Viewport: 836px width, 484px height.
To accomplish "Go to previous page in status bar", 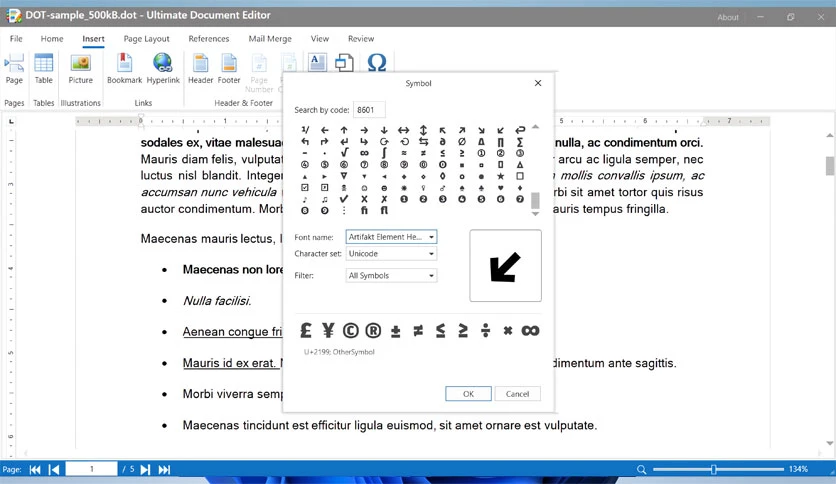I will [x=54, y=470].
